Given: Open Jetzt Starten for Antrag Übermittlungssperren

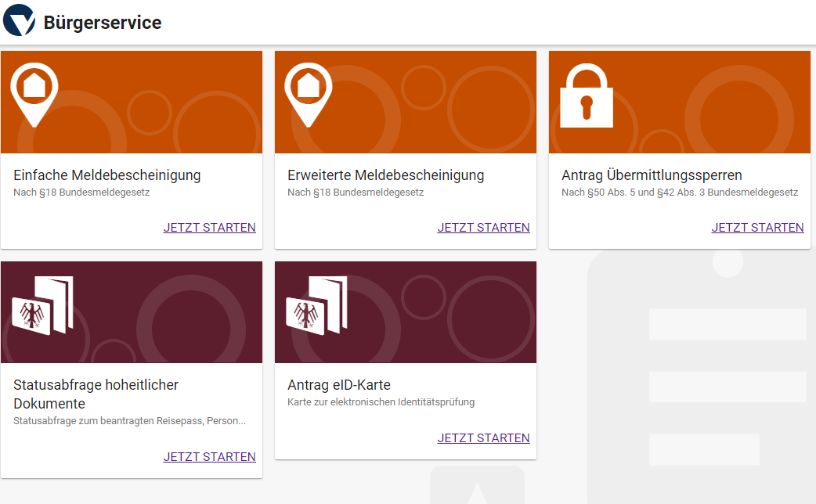Looking at the screenshot, I should [x=757, y=228].
